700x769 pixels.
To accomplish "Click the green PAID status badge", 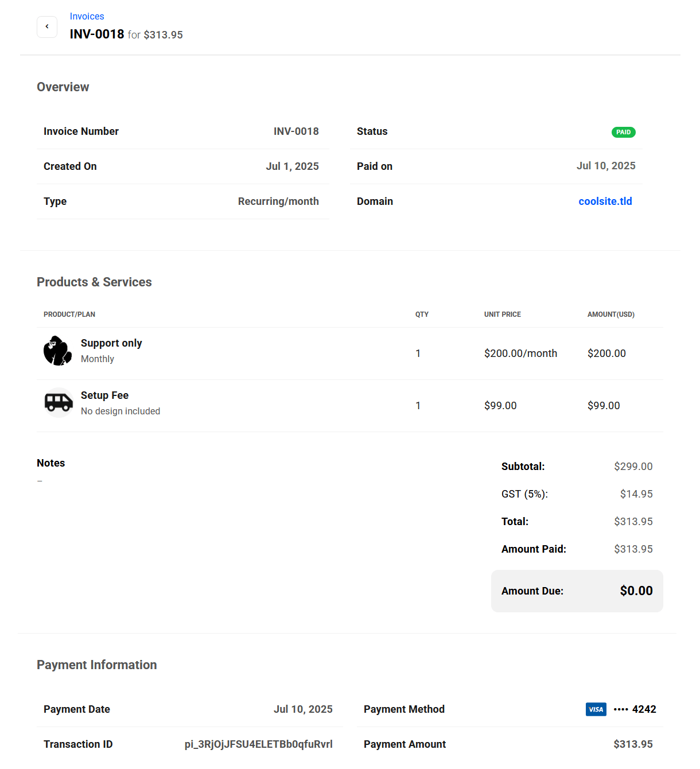I will pyautogui.click(x=623, y=132).
